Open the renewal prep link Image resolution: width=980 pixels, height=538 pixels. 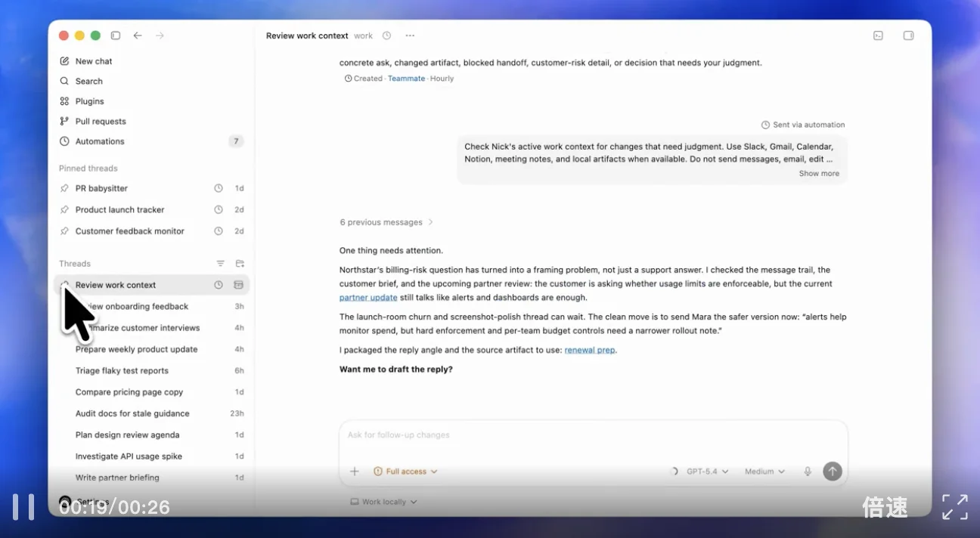pyautogui.click(x=590, y=351)
